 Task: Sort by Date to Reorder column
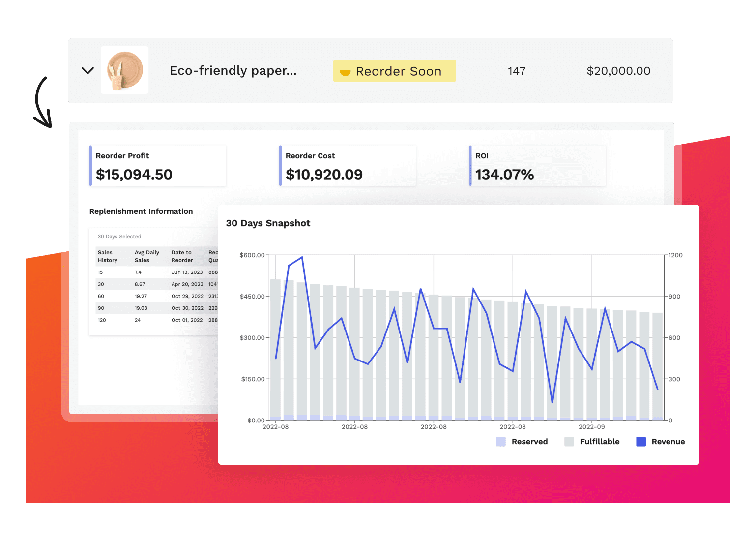[x=182, y=256]
